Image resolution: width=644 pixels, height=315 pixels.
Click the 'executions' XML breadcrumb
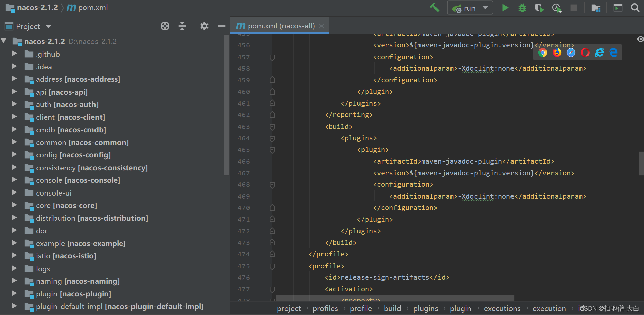point(502,308)
